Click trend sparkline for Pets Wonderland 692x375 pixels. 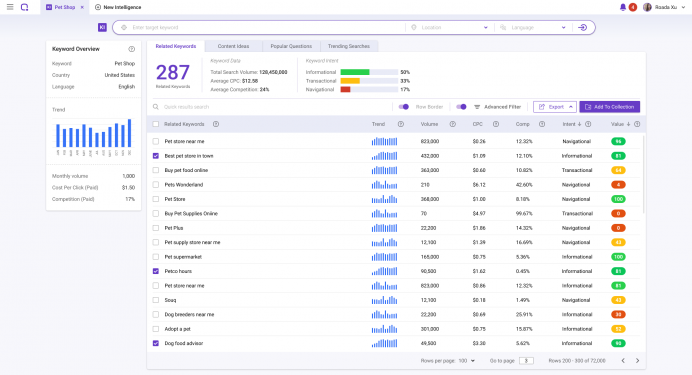[384, 184]
